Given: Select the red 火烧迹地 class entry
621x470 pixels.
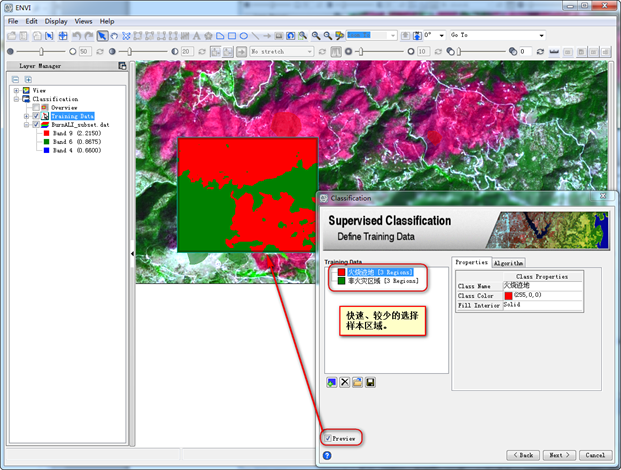Looking at the screenshot, I should 375,272.
